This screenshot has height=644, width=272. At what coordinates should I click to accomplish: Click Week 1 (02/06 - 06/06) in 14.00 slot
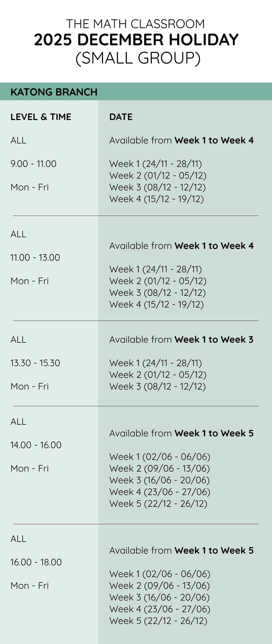coord(160,457)
